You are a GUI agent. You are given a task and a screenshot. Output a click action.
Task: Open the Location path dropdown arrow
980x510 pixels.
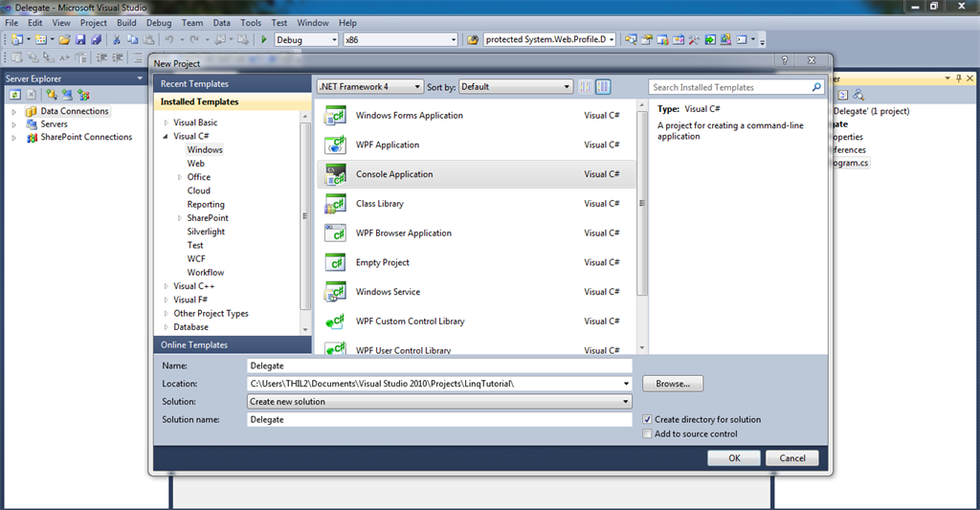626,384
